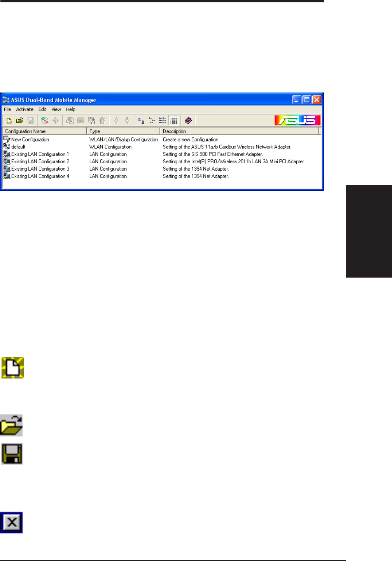The height and width of the screenshot is (561, 392).
Task: Click the Open folder toolbar icon
Action: point(20,121)
